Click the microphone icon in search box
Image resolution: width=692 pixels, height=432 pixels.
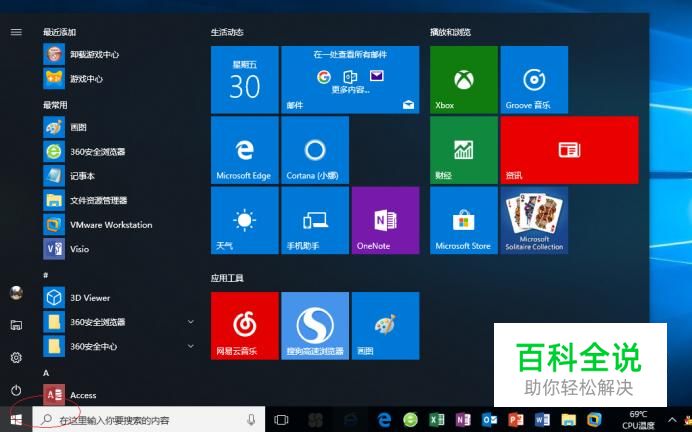click(x=251, y=420)
